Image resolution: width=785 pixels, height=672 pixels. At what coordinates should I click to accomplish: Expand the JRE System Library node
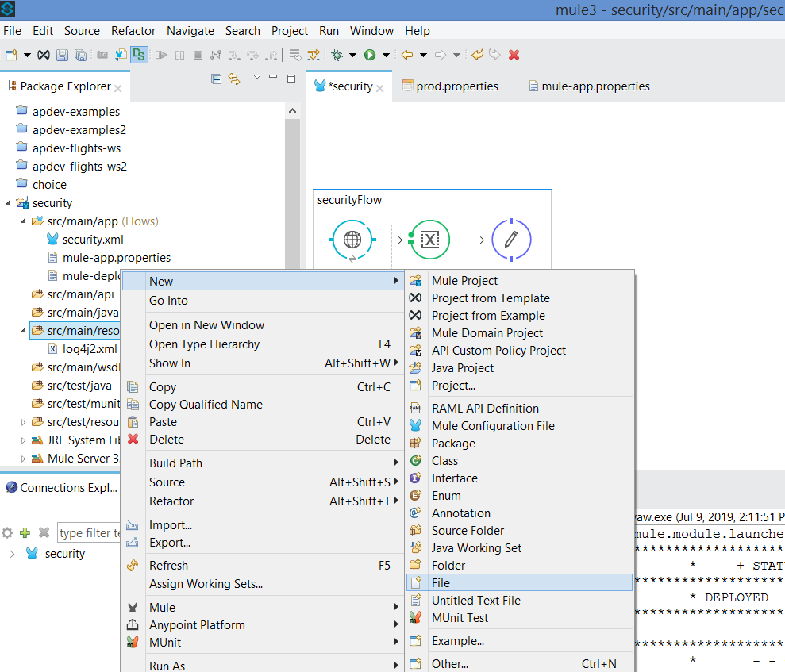(x=24, y=440)
